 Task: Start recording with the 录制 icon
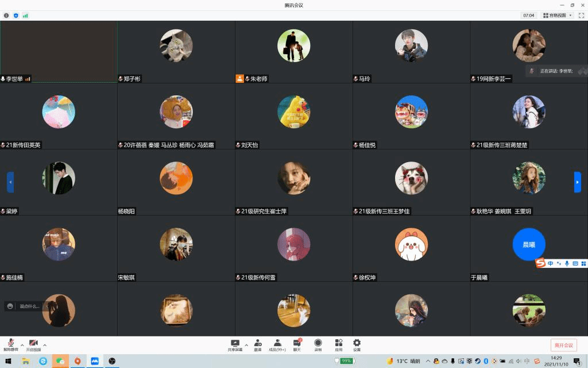[x=318, y=344]
